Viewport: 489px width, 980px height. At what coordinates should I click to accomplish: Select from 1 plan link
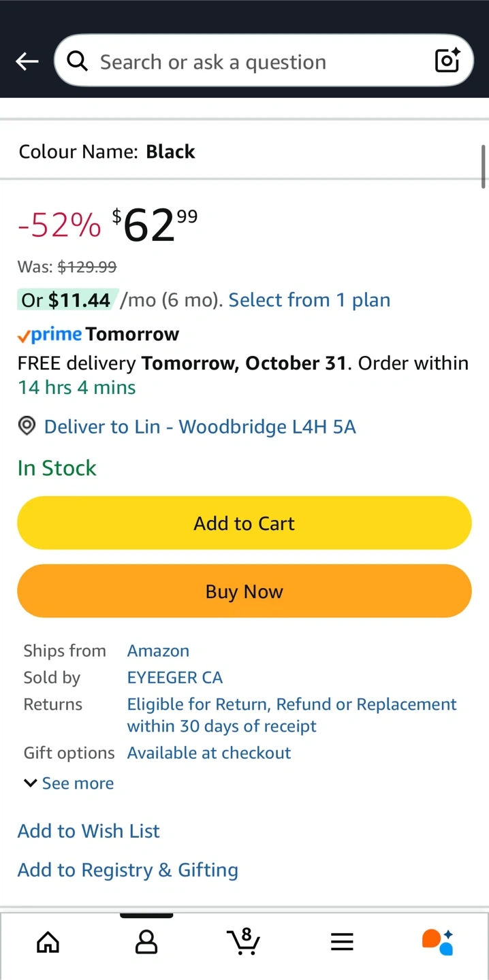pyautogui.click(x=309, y=300)
